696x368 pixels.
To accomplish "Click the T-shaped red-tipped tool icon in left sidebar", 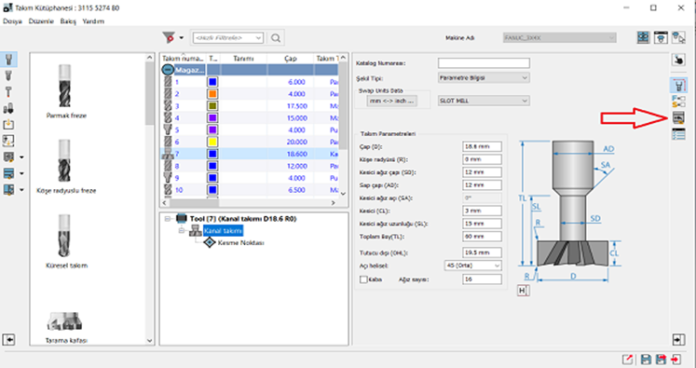I will (x=8, y=92).
